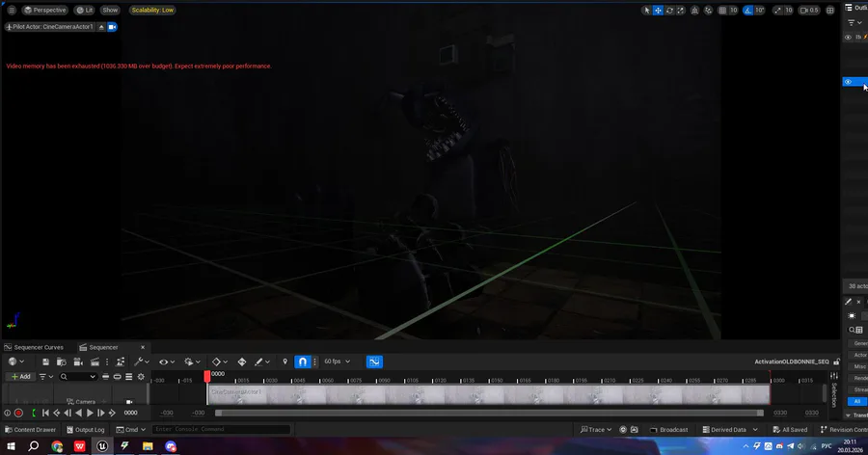The image size is (868, 455).
Task: Click the Add track button
Action: 21,376
